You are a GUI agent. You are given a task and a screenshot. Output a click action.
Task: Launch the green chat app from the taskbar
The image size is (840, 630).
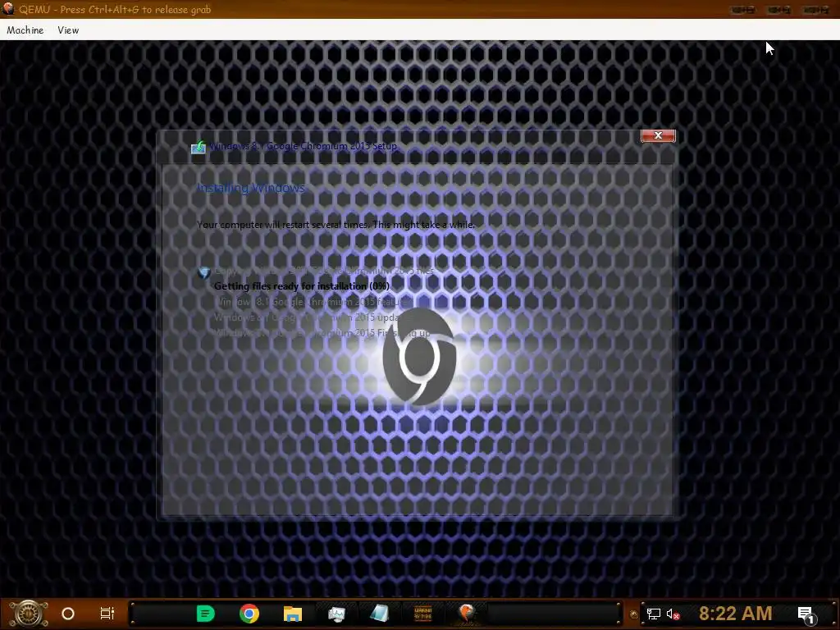pyautogui.click(x=205, y=614)
